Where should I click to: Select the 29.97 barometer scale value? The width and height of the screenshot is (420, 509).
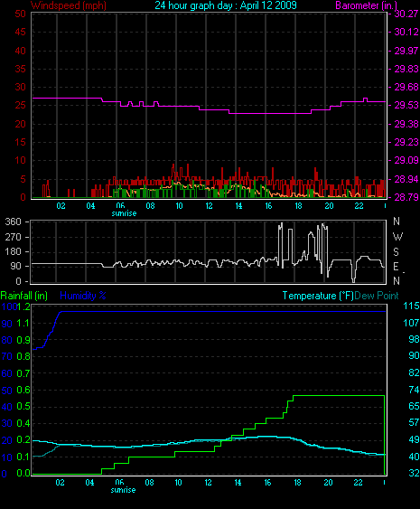(x=406, y=51)
